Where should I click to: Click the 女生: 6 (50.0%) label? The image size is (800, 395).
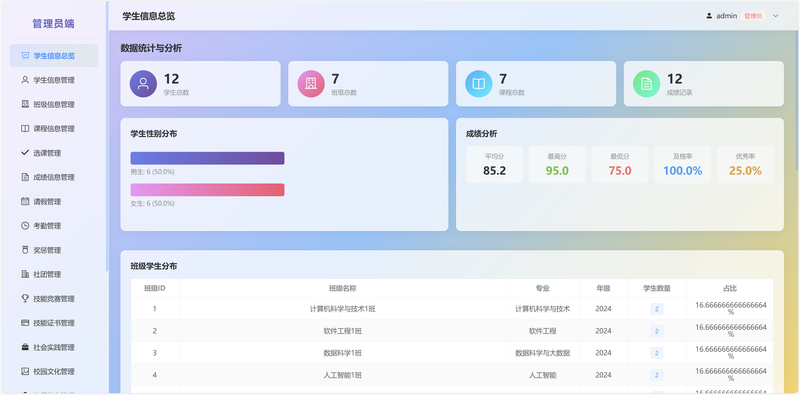153,204
